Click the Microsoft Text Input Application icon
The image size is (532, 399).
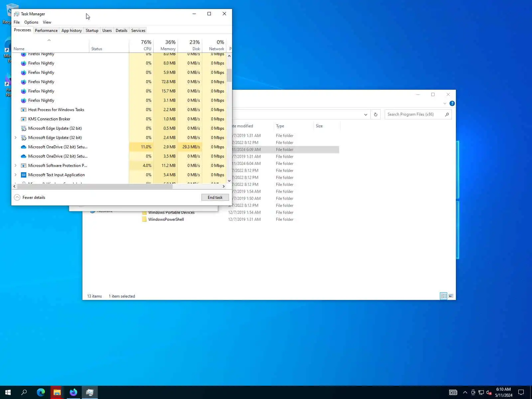[x=24, y=175]
